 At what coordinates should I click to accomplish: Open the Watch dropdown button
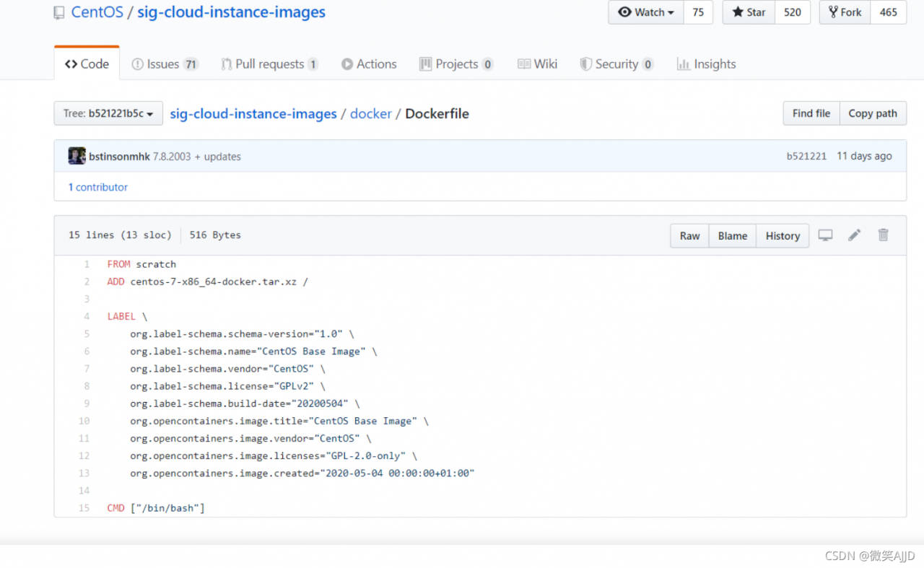click(x=646, y=12)
